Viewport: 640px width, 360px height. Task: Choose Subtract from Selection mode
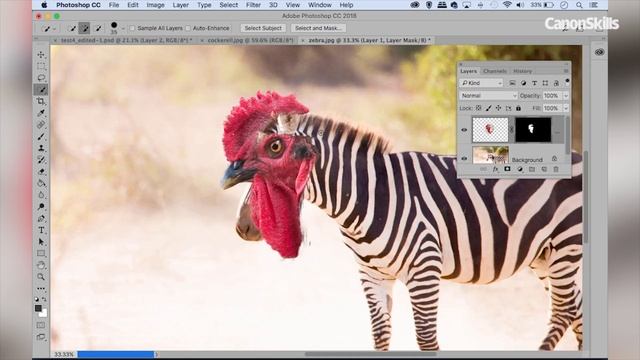tap(98, 28)
